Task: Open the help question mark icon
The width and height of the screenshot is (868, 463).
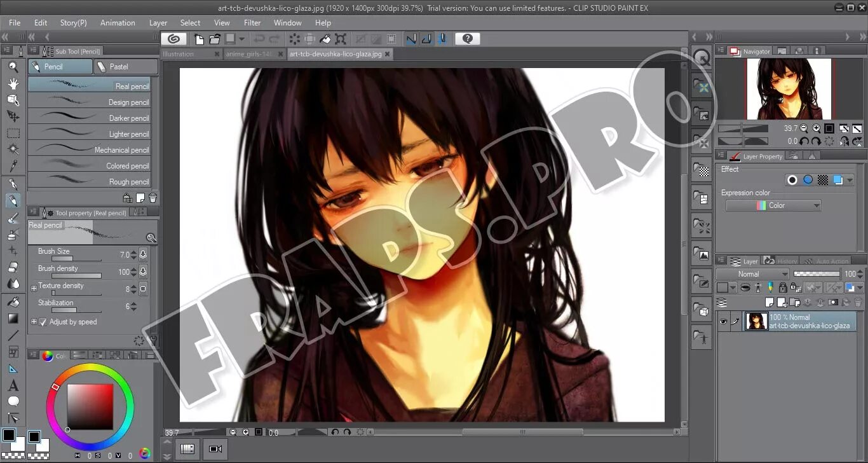Action: pyautogui.click(x=468, y=39)
